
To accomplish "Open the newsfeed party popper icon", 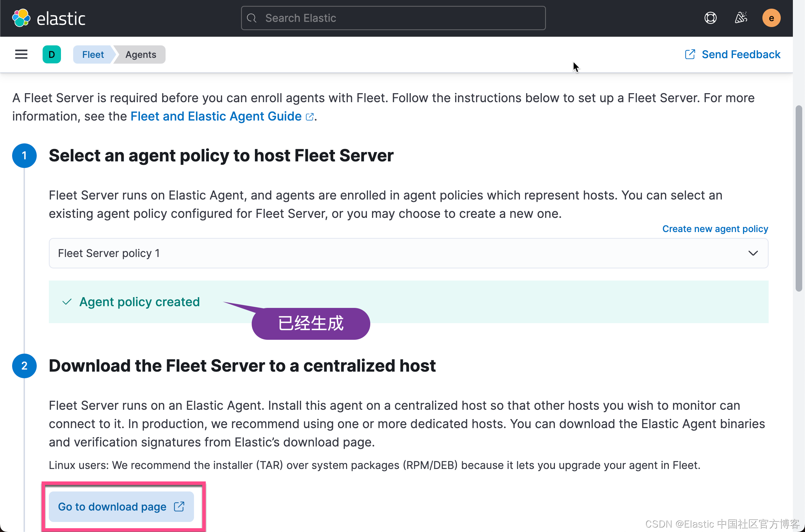I will 741,18.
